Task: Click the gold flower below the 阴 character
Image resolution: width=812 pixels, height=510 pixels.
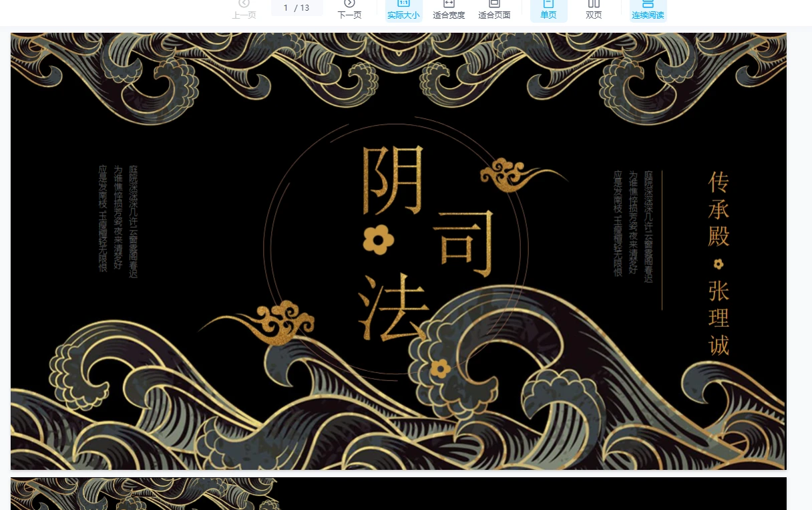Action: [378, 240]
